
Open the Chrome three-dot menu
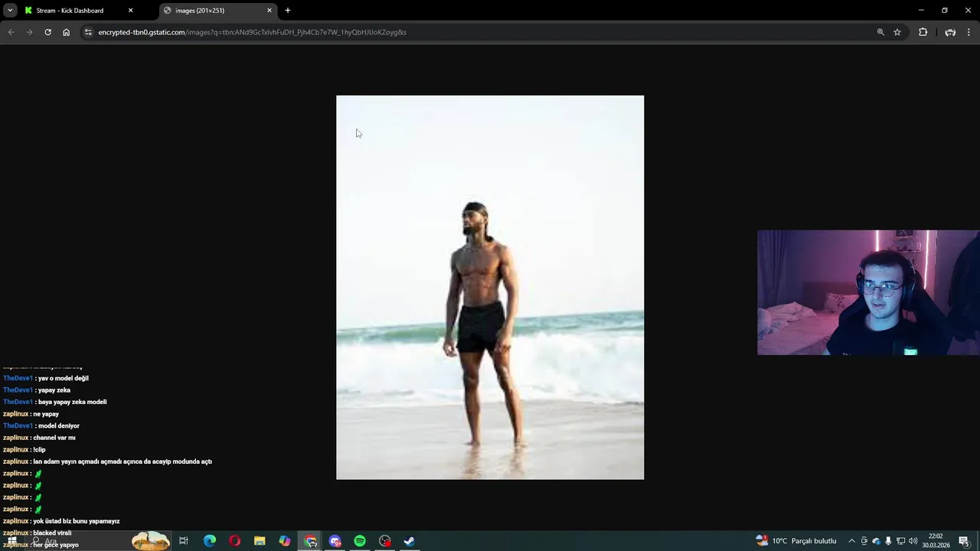(x=969, y=32)
